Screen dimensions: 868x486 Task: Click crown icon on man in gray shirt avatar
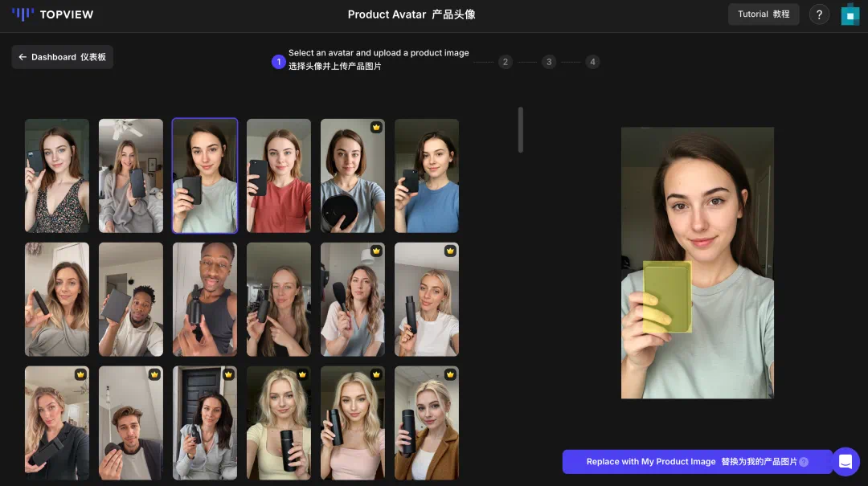coord(154,374)
